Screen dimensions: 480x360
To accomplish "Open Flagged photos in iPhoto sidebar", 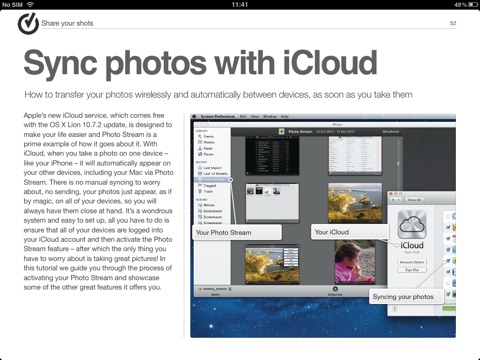I will 207,186.
